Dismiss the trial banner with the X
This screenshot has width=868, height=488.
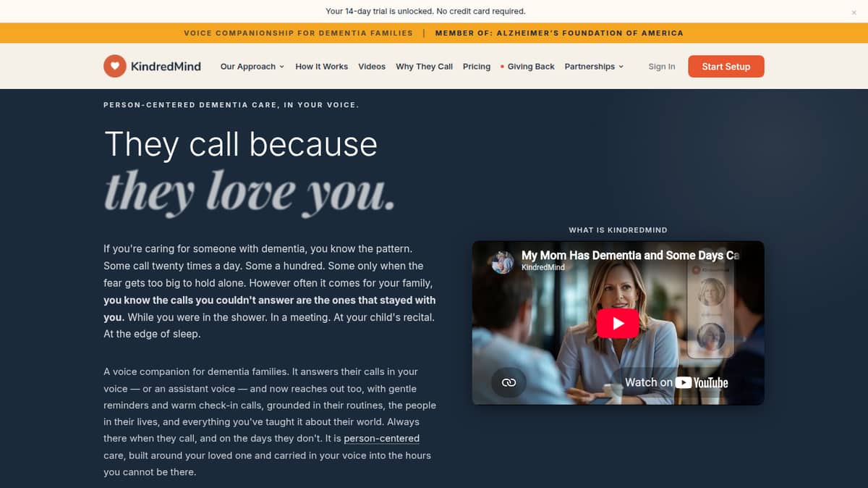854,12
